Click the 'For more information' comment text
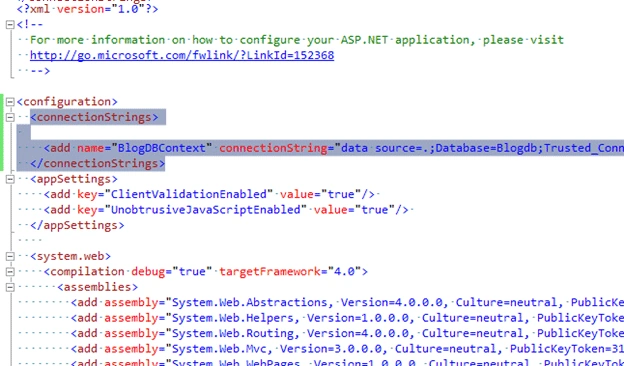Screen dimensions: 624x366 point(296,40)
